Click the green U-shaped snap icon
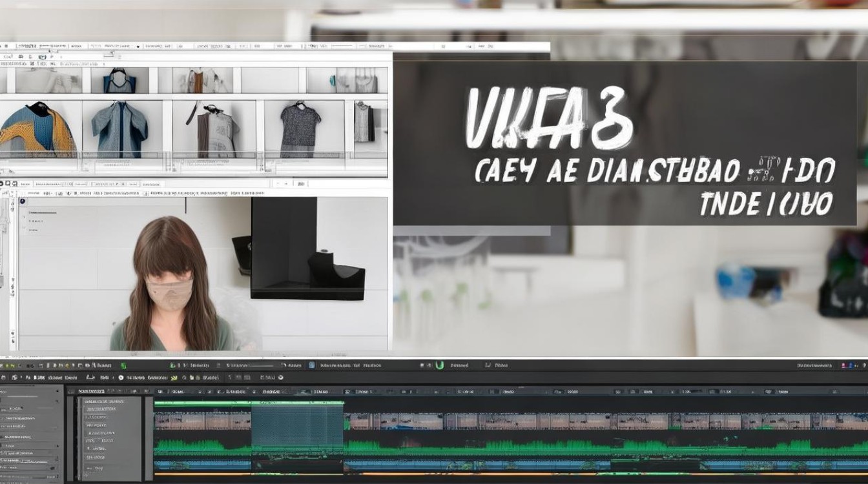Screen dimensions: 868x484 click(x=440, y=365)
